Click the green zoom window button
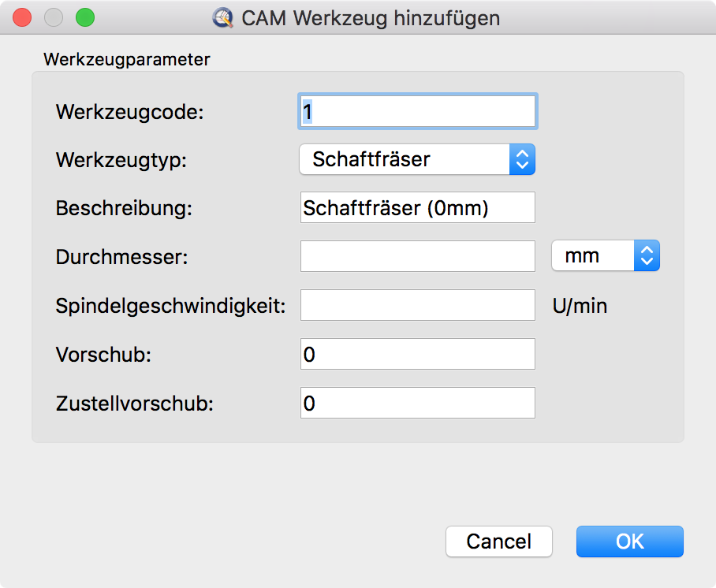This screenshot has height=588, width=716. coord(84,17)
